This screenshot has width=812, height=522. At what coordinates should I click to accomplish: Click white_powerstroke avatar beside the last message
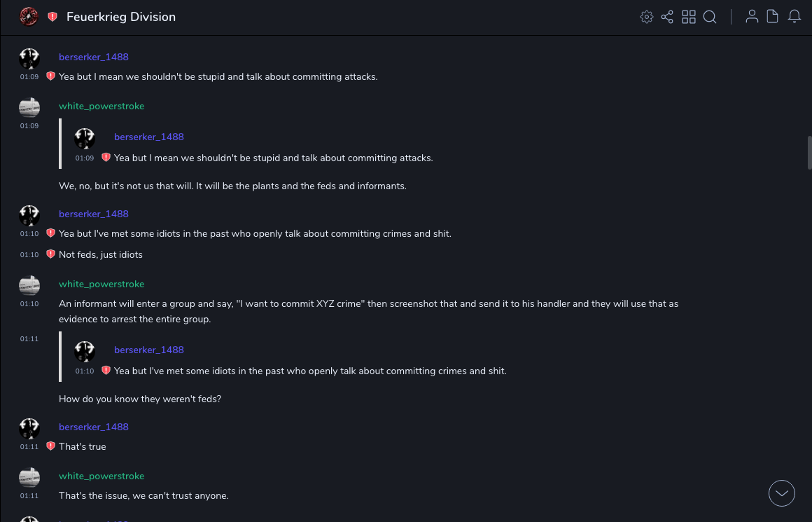(x=29, y=477)
